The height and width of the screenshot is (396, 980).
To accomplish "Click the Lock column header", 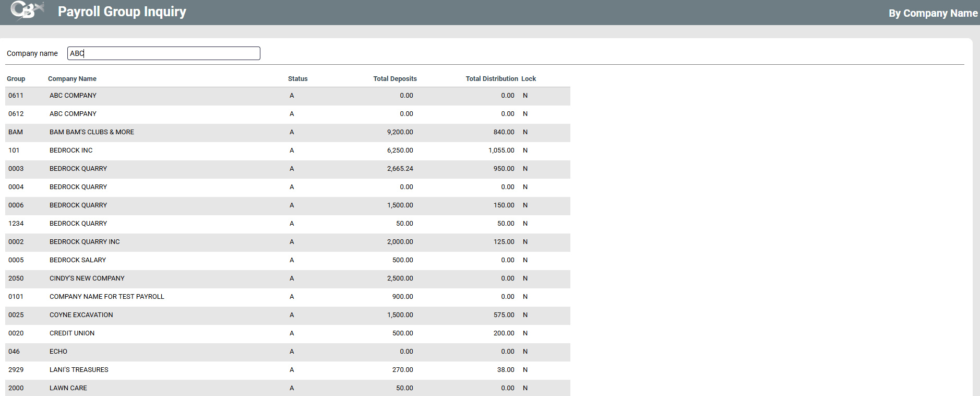I will (528, 79).
